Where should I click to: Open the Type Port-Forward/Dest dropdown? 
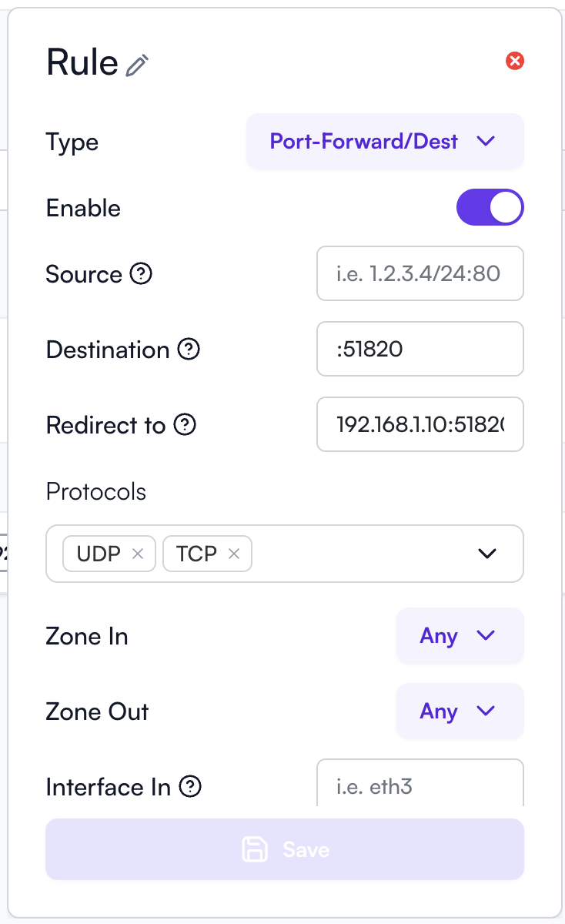click(385, 142)
